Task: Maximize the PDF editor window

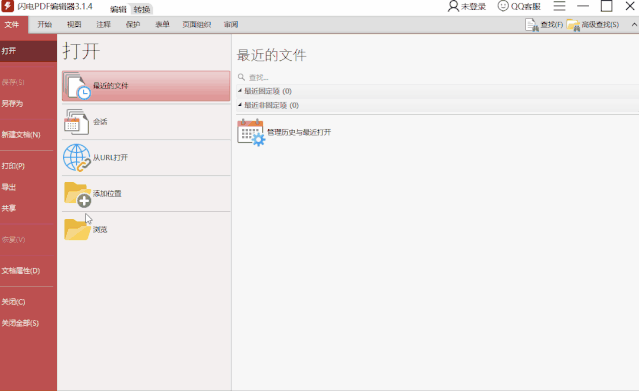Action: pyautogui.click(x=606, y=6)
